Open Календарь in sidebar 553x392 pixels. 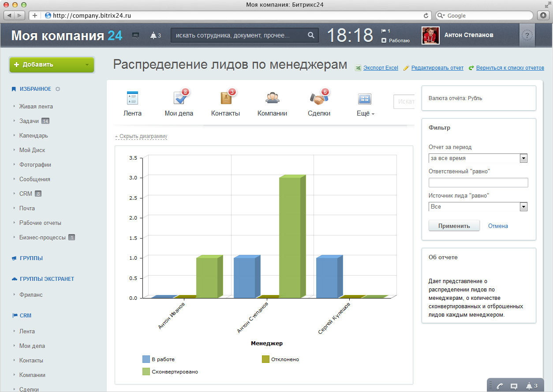34,136
